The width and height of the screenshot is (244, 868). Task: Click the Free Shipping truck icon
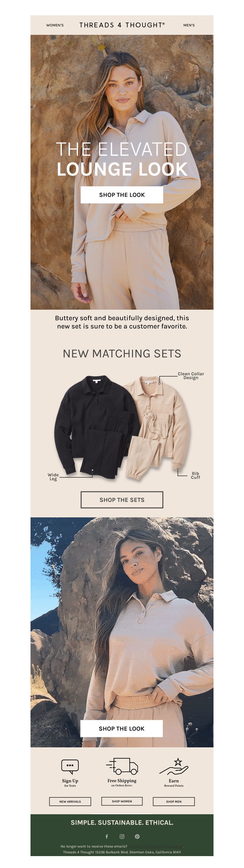122,766
